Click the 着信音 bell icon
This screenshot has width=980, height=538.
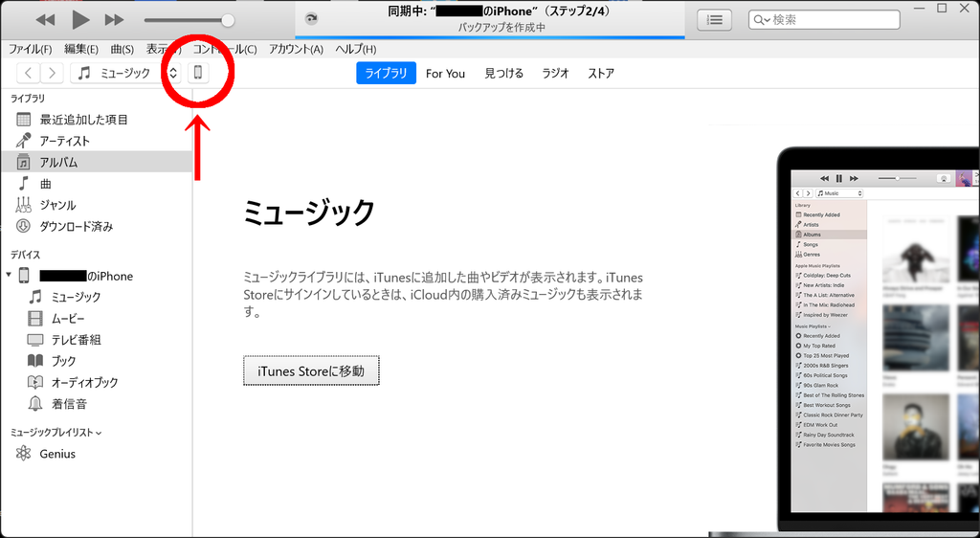pos(35,404)
